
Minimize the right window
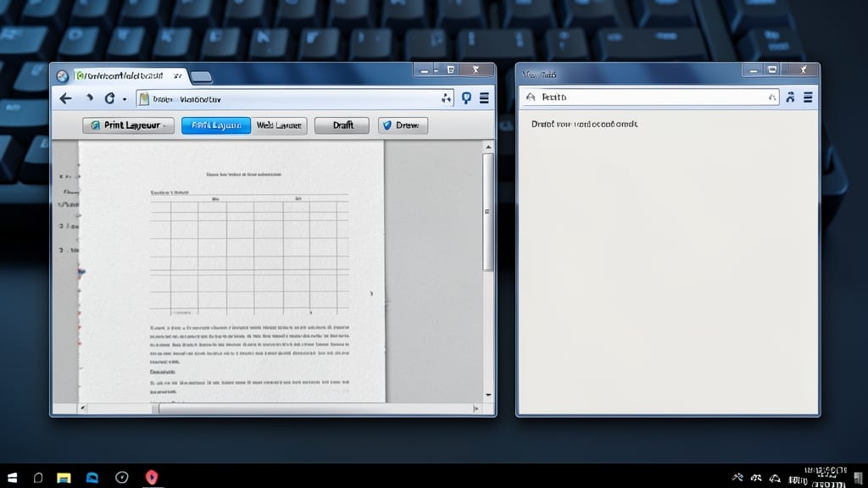point(754,69)
